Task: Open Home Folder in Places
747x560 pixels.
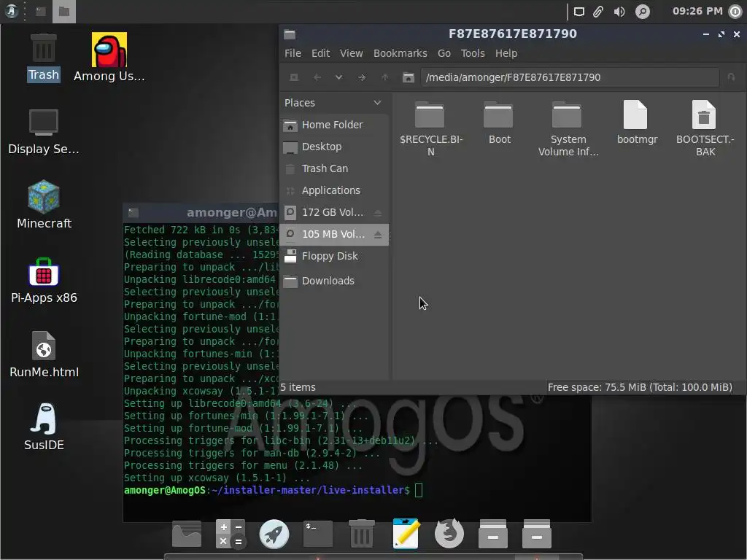Action: coord(334,125)
